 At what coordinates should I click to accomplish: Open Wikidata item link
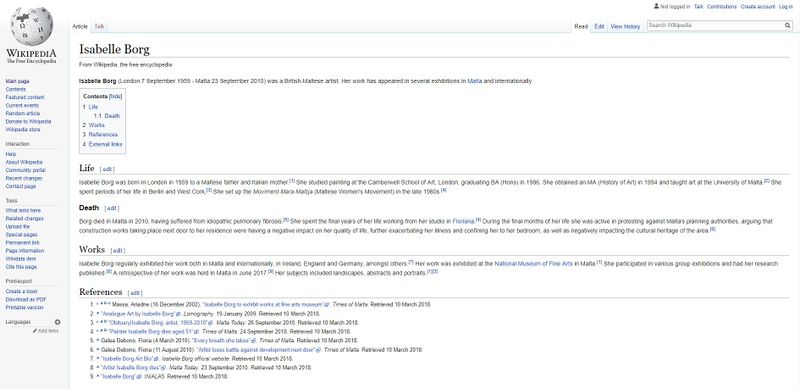(20, 259)
